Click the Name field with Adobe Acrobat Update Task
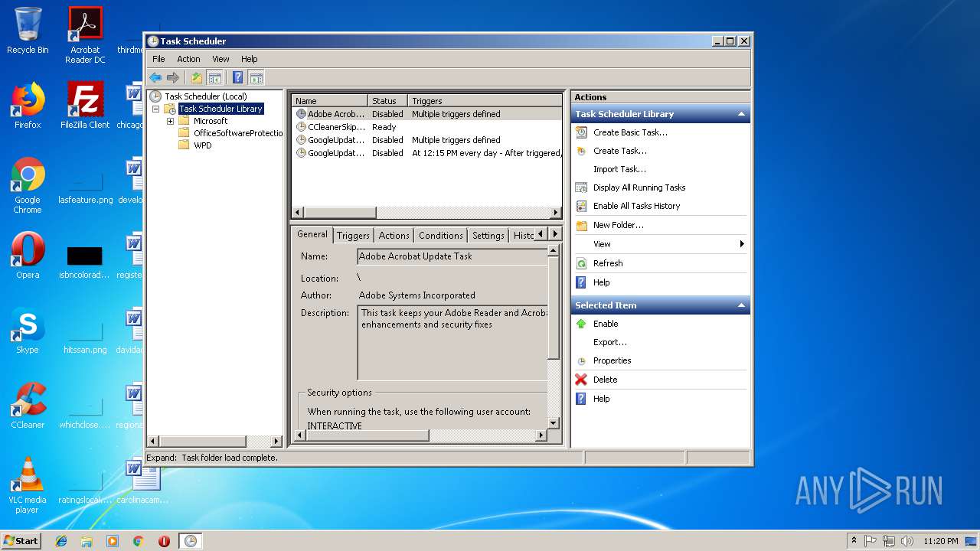 coord(452,256)
